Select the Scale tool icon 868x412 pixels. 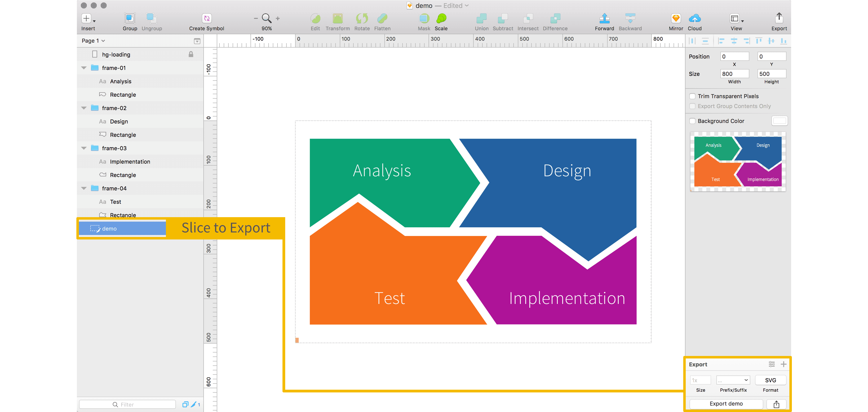441,18
